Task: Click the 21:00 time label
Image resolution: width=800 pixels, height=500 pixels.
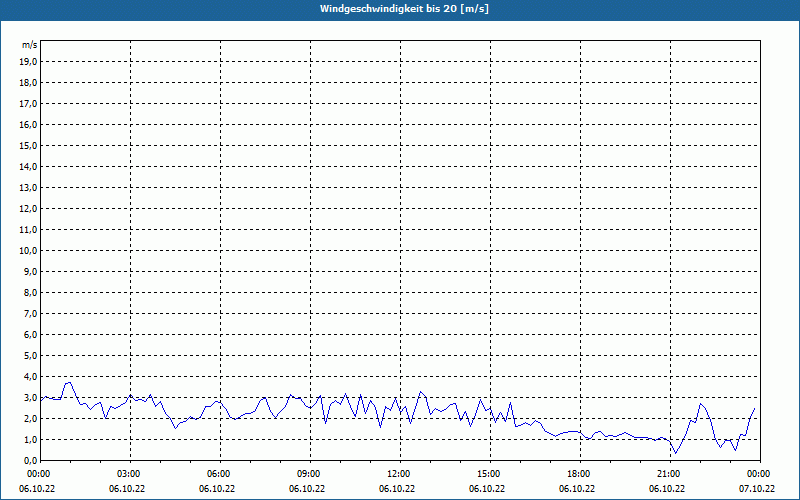Action: [x=669, y=474]
